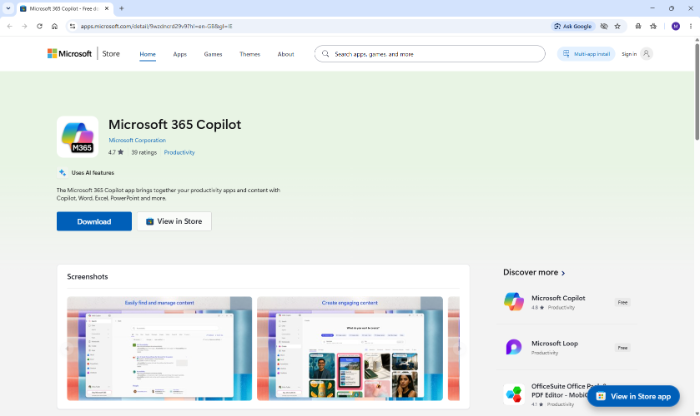The image size is (700, 416).
Task: Reload the page with refresh icon
Action: pyautogui.click(x=39, y=26)
